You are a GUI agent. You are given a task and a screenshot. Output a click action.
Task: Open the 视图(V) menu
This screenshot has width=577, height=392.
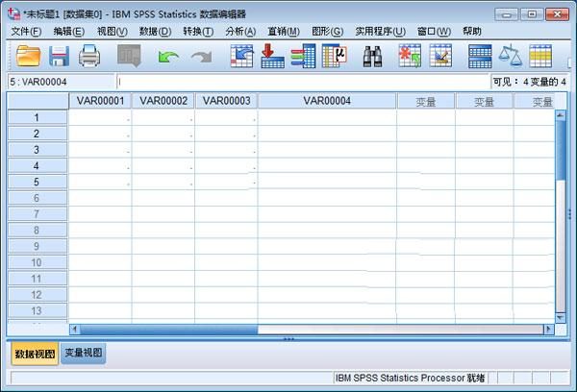(x=113, y=32)
